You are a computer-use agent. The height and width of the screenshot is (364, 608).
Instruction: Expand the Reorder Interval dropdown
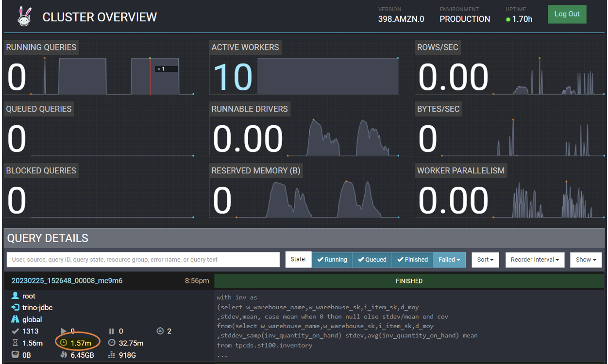tap(535, 260)
